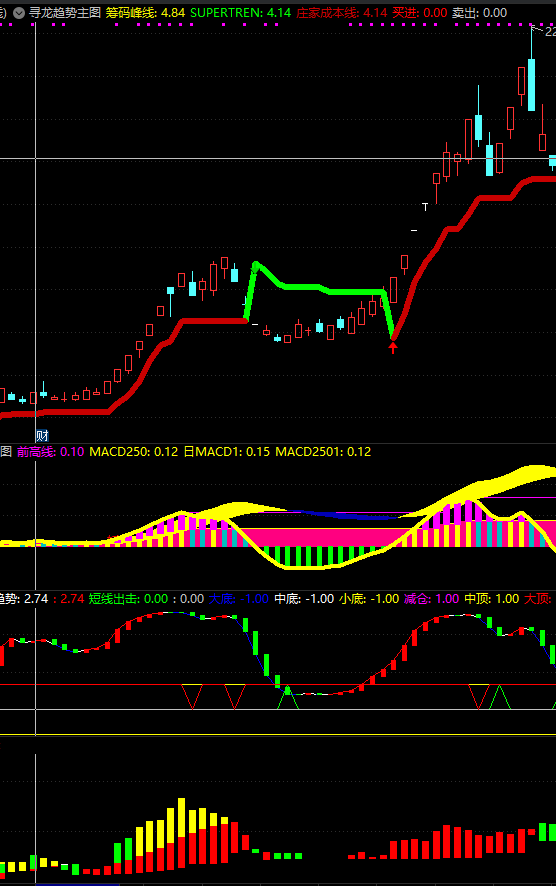Click the MACD2501 0.12 legend label

pyautogui.click(x=323, y=451)
